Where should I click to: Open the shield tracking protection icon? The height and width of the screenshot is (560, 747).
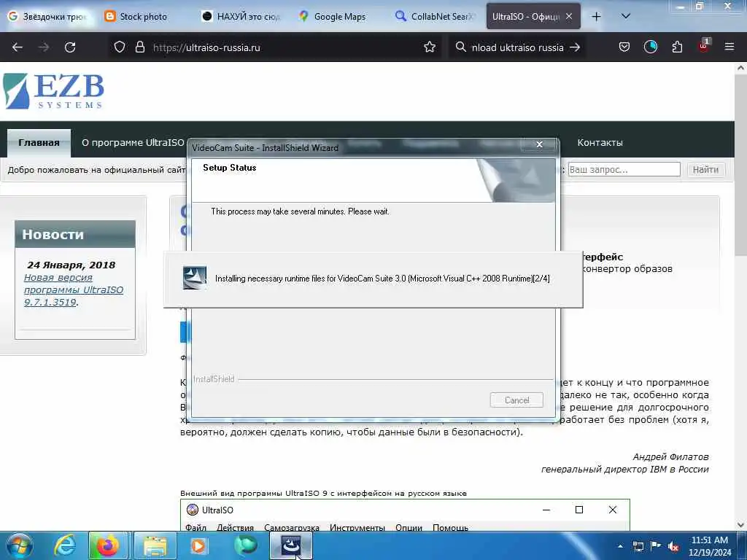pyautogui.click(x=119, y=47)
